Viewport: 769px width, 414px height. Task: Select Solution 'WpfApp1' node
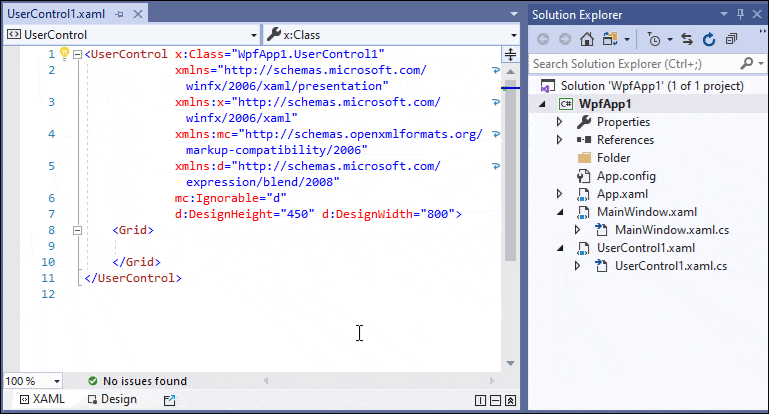pyautogui.click(x=652, y=86)
